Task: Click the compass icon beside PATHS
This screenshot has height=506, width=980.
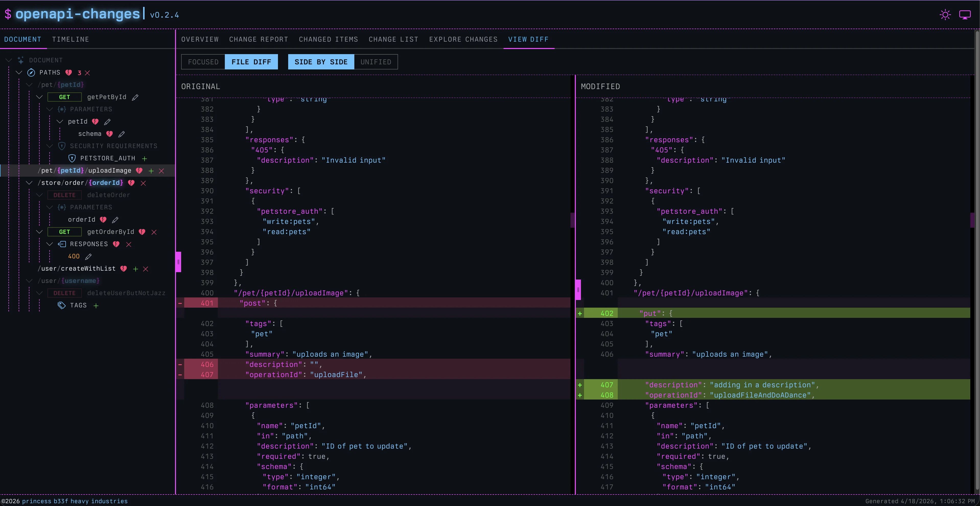Action: 31,73
